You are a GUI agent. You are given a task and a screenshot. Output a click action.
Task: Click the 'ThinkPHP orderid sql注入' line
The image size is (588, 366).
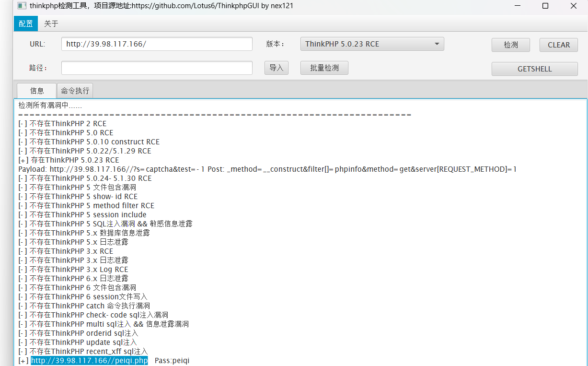[x=78, y=333]
